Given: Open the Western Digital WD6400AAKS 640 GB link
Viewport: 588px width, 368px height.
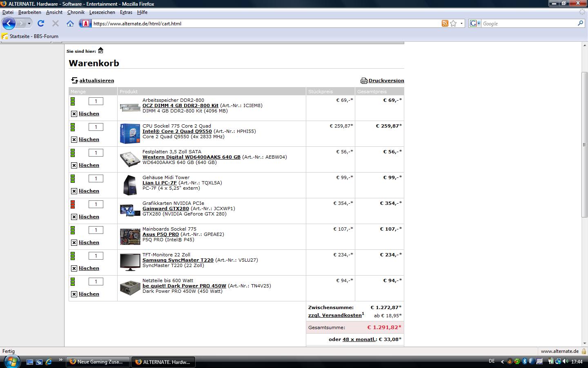Looking at the screenshot, I should (192, 157).
